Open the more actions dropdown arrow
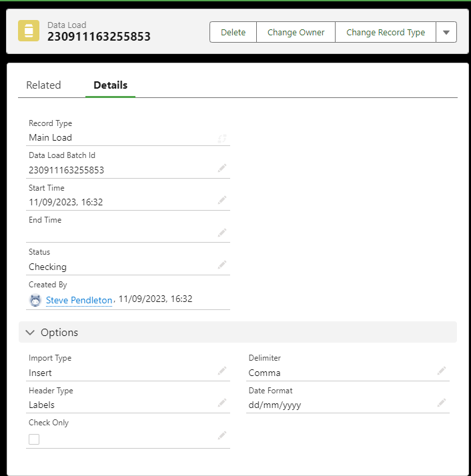 pyautogui.click(x=446, y=32)
